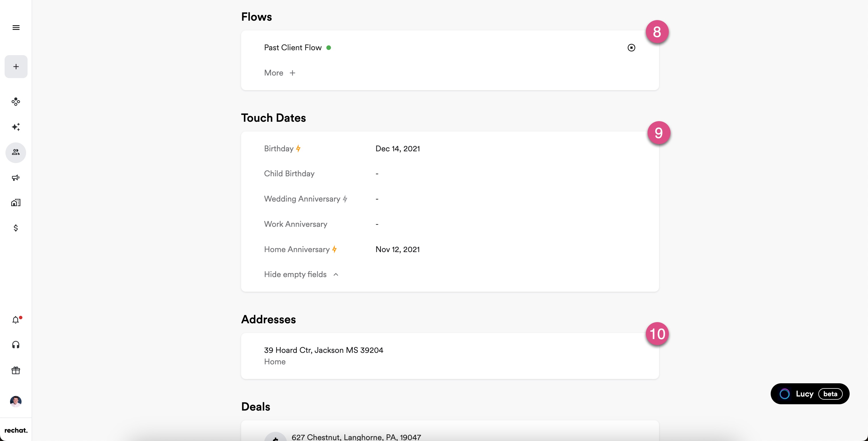
Task: Stop the Past Client Flow
Action: [631, 48]
